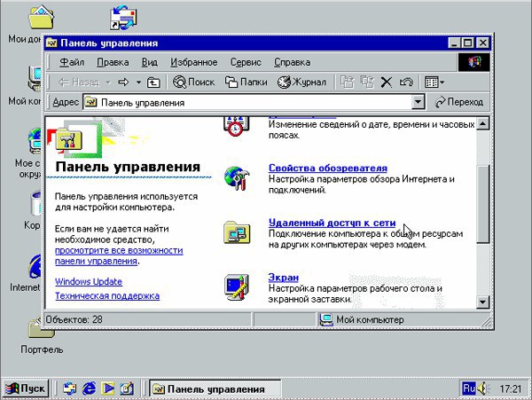Select the Outlook Express shortcut desktop icon
Viewport: 532px width, 400px height.
coord(123,18)
